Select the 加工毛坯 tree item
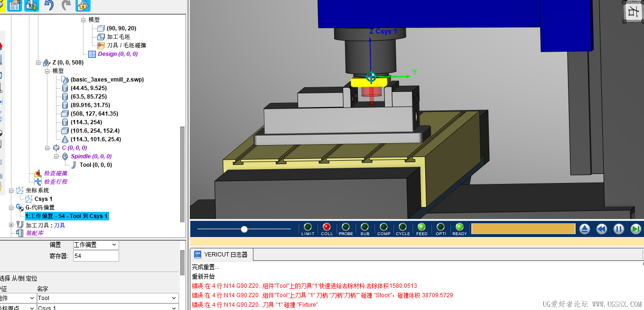 (x=118, y=37)
